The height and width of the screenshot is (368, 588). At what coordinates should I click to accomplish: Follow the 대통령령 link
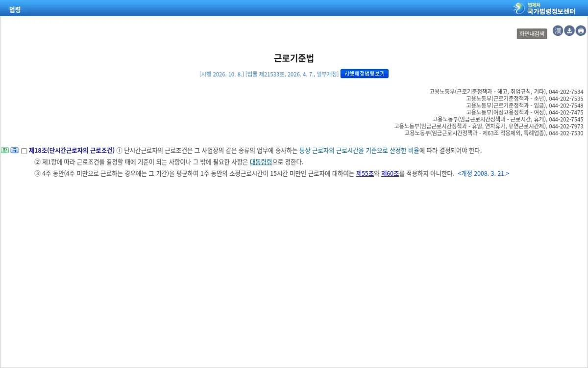[x=261, y=162]
